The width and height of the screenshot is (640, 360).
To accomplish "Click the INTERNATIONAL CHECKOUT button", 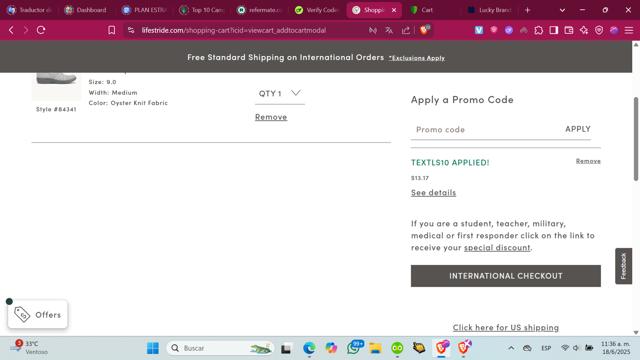I will pos(506,276).
